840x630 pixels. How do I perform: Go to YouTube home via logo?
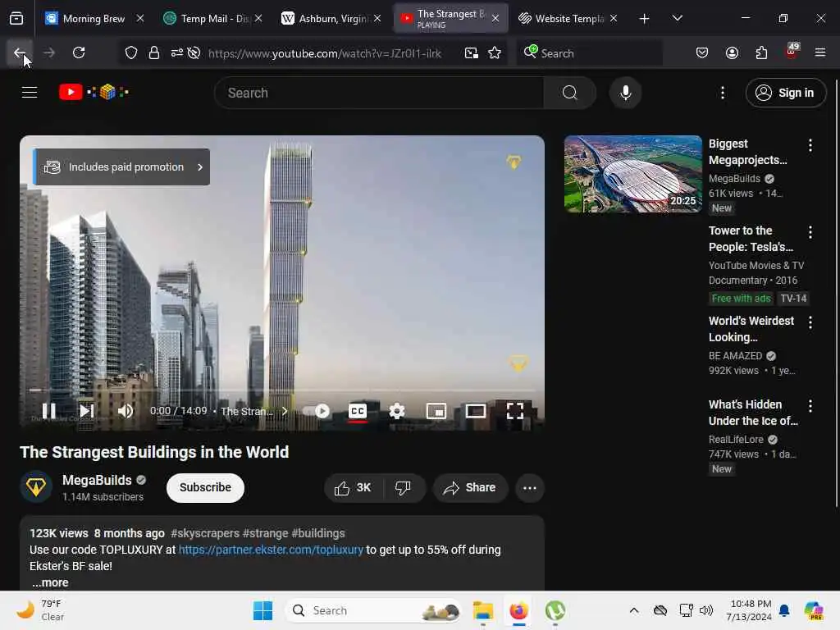coord(94,92)
